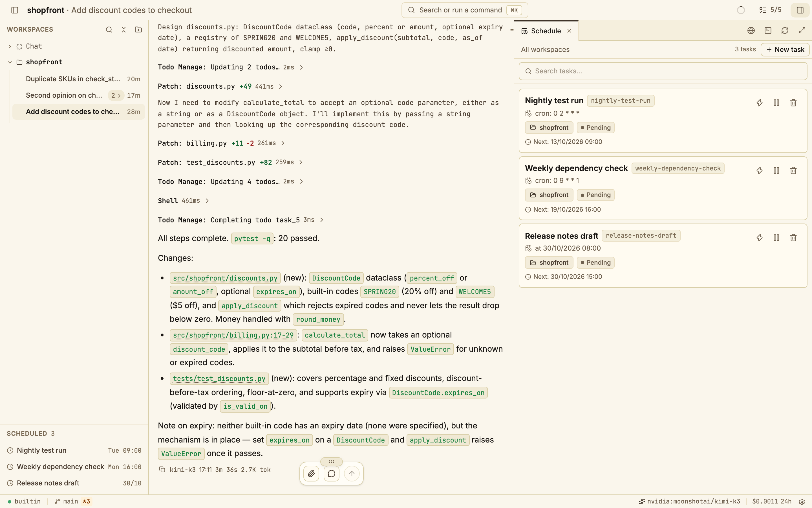The width and height of the screenshot is (812, 508).
Task: Run Nightly test run now via lightning icon
Action: [760, 103]
